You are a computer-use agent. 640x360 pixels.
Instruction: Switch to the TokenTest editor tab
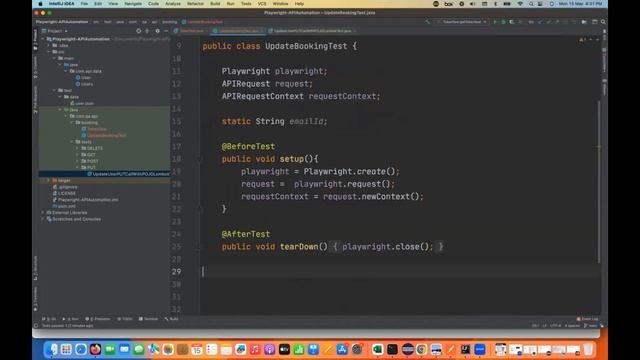click(191, 31)
